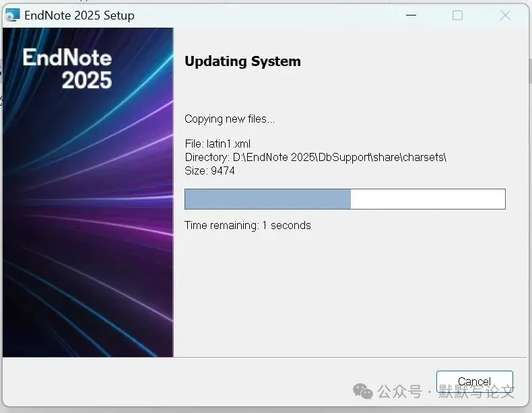The width and height of the screenshot is (532, 413).
Task: Close the EndNote 2025 Setup window
Action: pos(505,15)
